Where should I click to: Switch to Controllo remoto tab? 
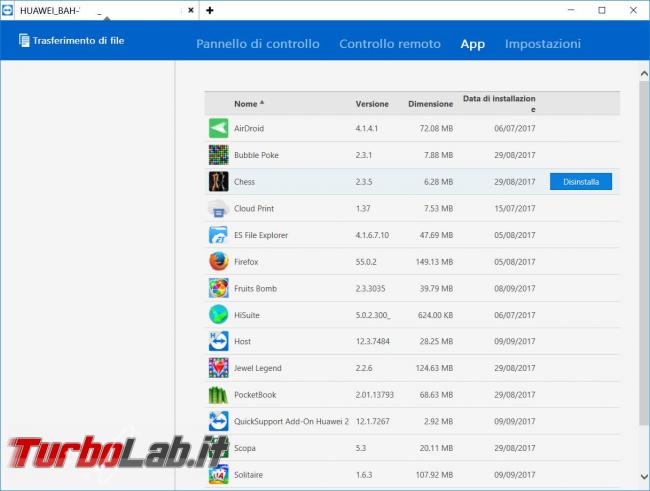pos(390,44)
